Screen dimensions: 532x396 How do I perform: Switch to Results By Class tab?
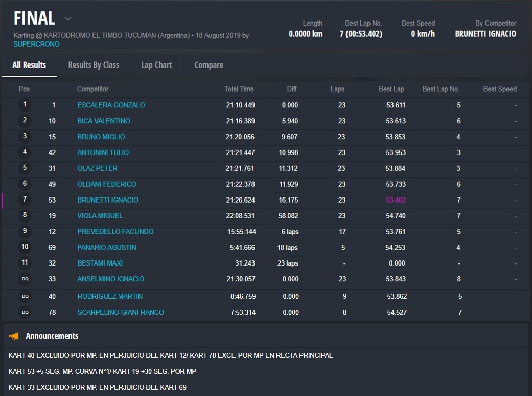[94, 65]
